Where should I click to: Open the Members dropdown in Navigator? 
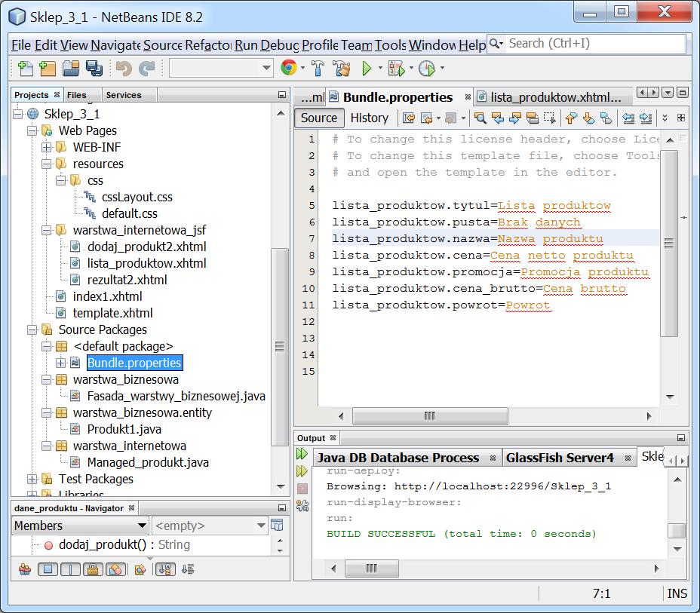80,526
